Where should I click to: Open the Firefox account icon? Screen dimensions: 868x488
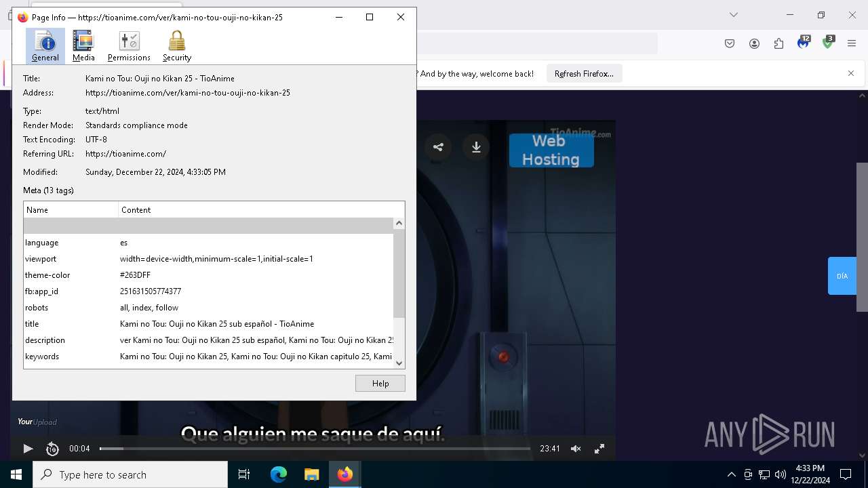click(754, 43)
